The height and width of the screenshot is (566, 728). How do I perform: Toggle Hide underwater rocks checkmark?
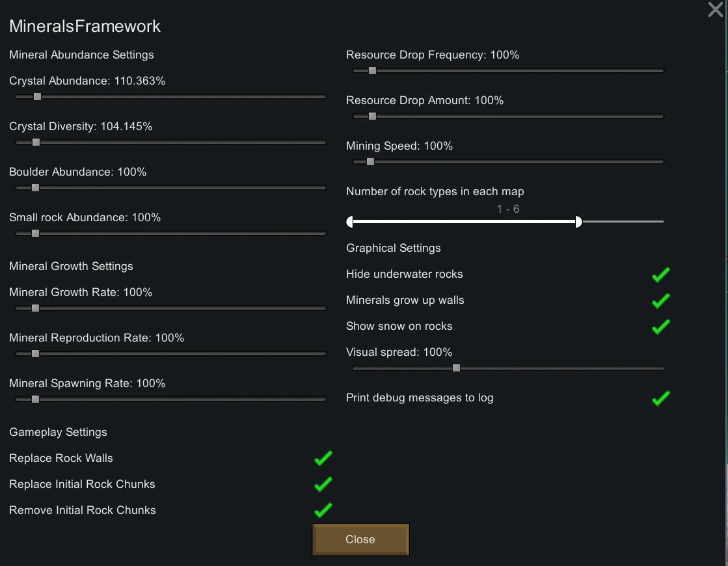click(660, 275)
